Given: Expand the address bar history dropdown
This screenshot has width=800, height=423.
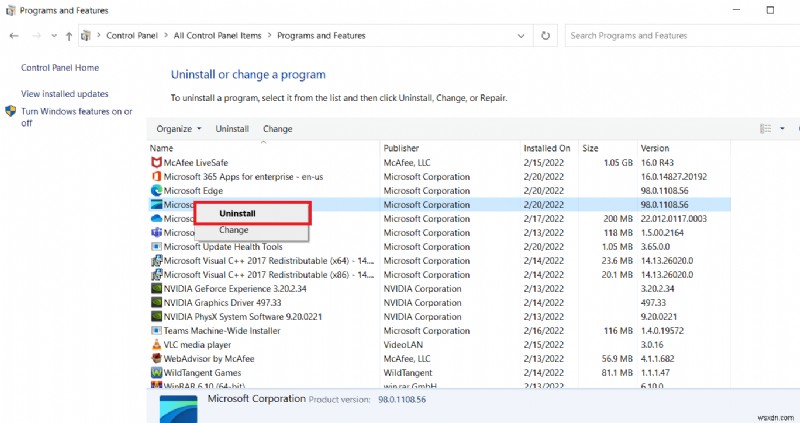Looking at the screenshot, I should (x=521, y=36).
